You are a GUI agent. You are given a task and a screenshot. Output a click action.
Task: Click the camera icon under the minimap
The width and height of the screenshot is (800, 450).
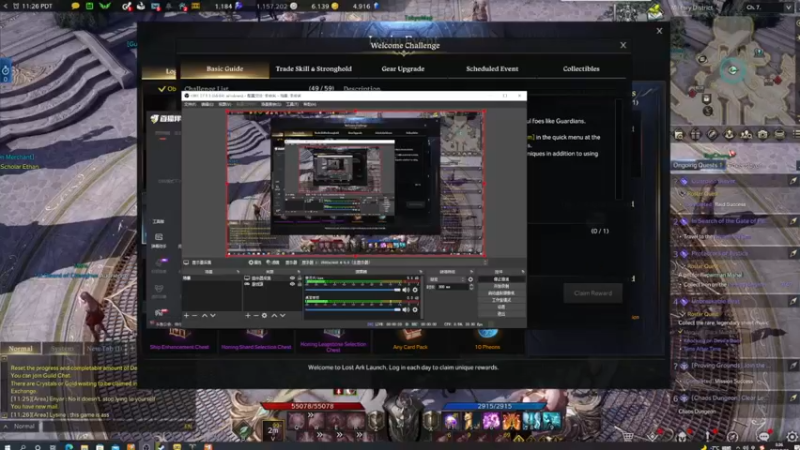coord(762,135)
